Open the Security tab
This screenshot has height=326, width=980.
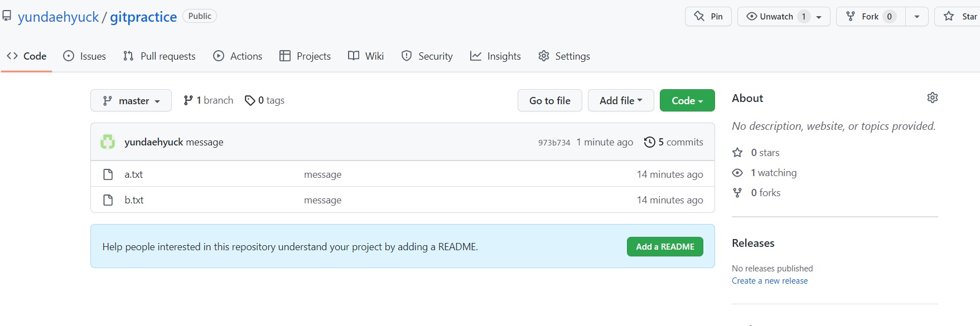[427, 56]
